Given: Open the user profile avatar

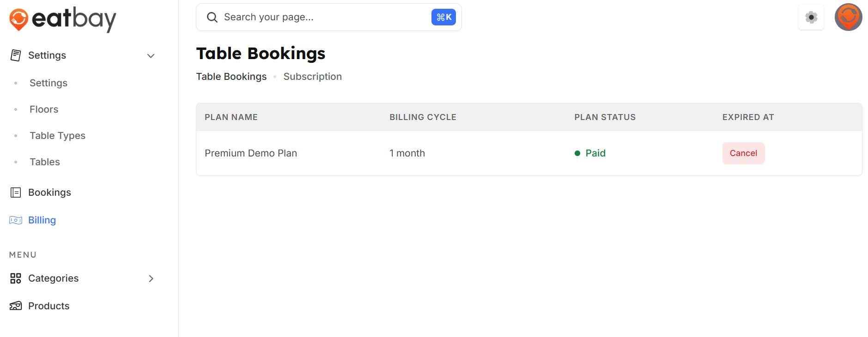Looking at the screenshot, I should pos(848,17).
